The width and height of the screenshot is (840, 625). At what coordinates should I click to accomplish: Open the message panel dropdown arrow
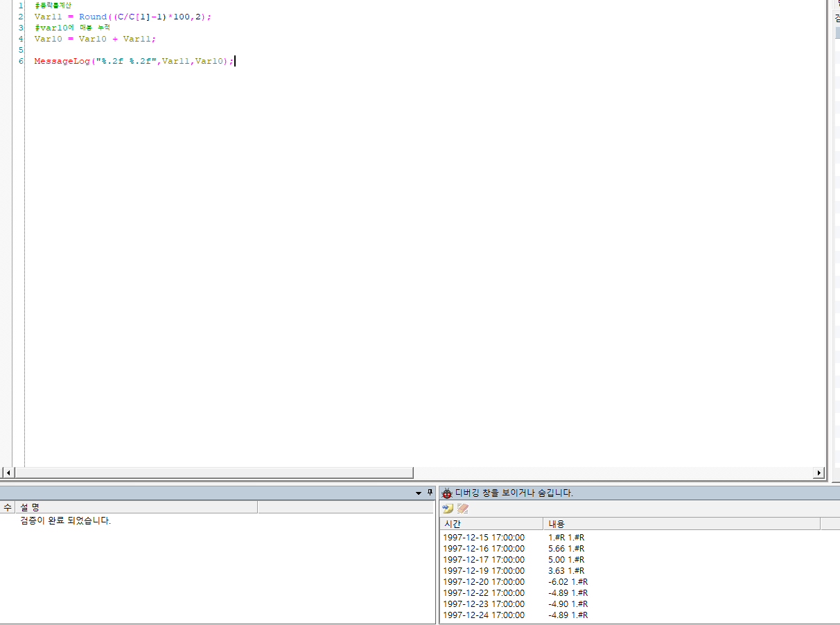[x=419, y=493]
